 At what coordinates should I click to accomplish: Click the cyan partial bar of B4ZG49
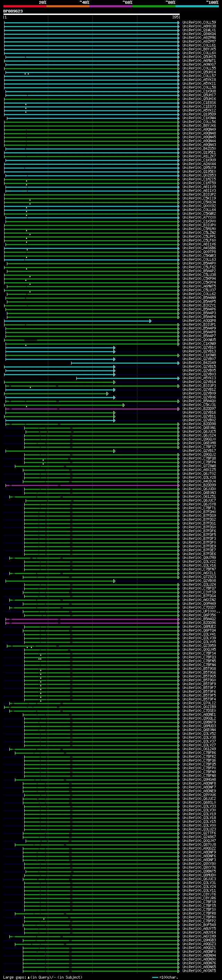125,363
